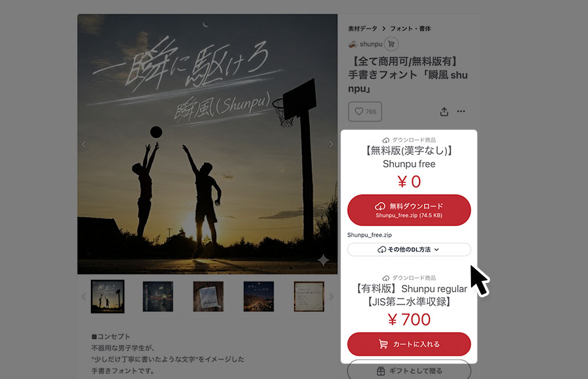Click the sparkle icon on main image
This screenshot has height=379, width=588.
click(323, 260)
